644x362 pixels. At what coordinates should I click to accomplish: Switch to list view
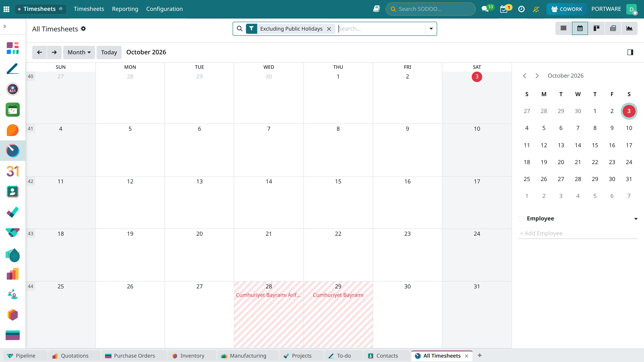(x=563, y=29)
